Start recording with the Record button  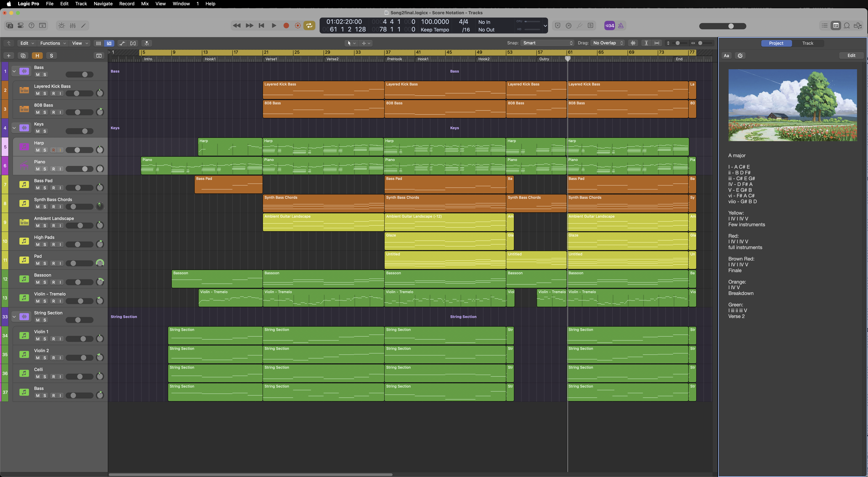pos(286,26)
